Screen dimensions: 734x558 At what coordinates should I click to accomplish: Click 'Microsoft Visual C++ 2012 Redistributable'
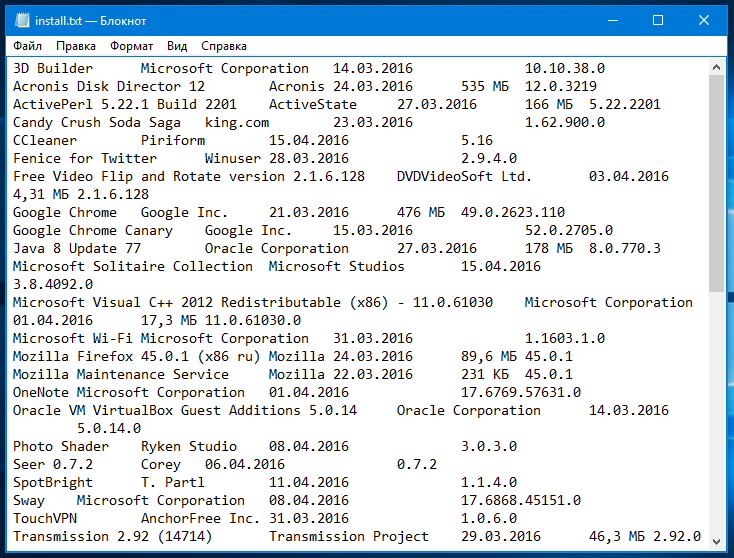176,302
